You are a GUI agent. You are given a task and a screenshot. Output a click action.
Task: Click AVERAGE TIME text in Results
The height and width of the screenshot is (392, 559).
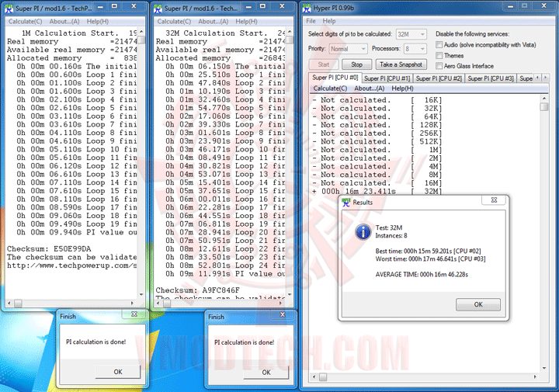[x=422, y=275]
